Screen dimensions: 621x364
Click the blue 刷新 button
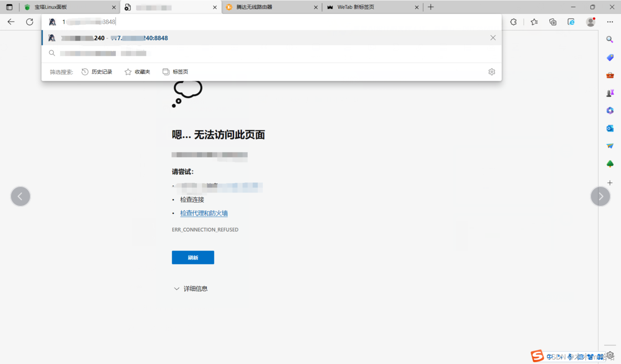(x=193, y=257)
